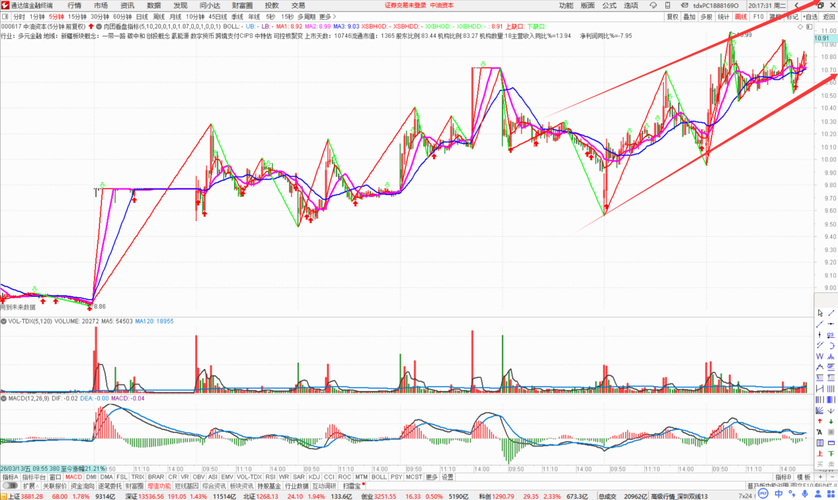Click the diamond icon above the price axis
838x500 pixels.
point(800,26)
